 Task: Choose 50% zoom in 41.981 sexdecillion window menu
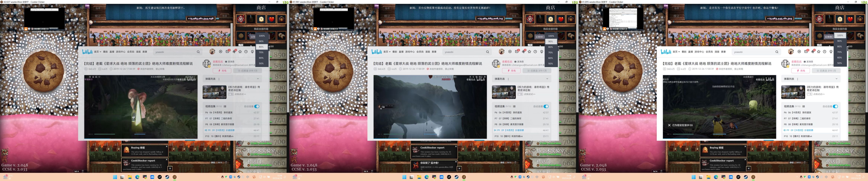tap(551, 63)
